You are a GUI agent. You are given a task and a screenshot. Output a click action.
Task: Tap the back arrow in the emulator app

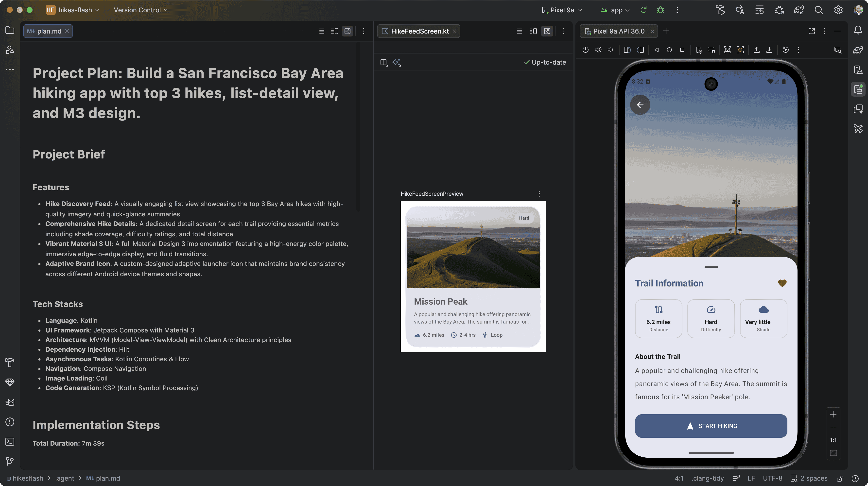pyautogui.click(x=640, y=105)
